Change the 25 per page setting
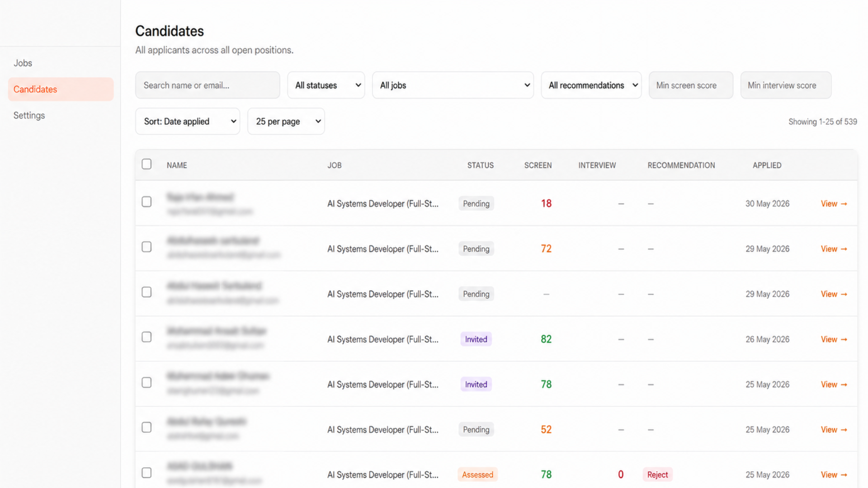This screenshot has height=488, width=868. point(286,122)
